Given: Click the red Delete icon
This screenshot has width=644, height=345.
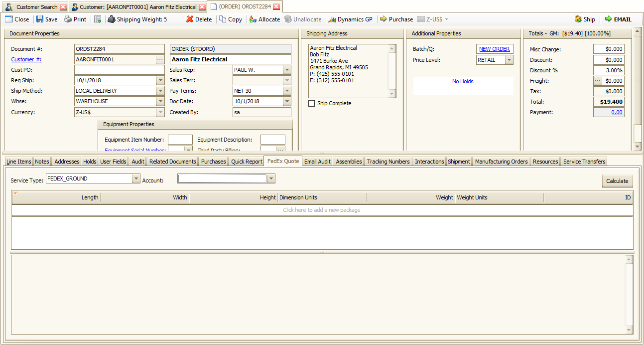Looking at the screenshot, I should [190, 19].
